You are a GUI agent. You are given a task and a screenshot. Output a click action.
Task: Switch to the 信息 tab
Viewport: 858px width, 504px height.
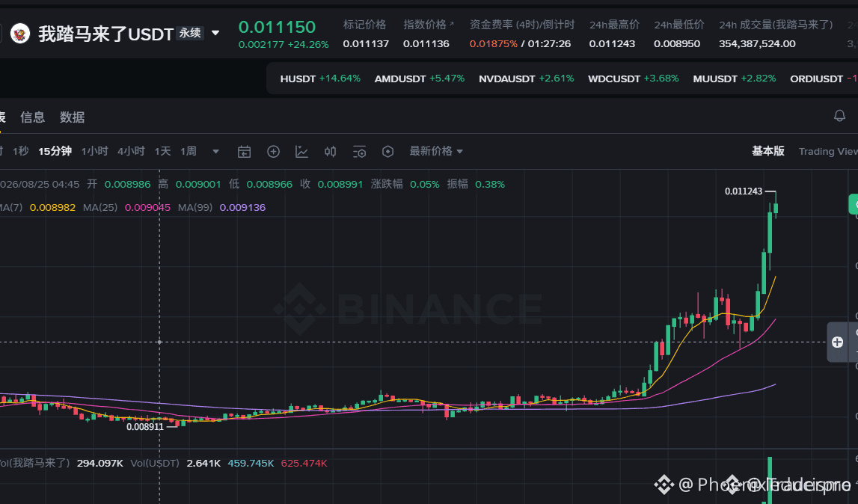pos(32,117)
